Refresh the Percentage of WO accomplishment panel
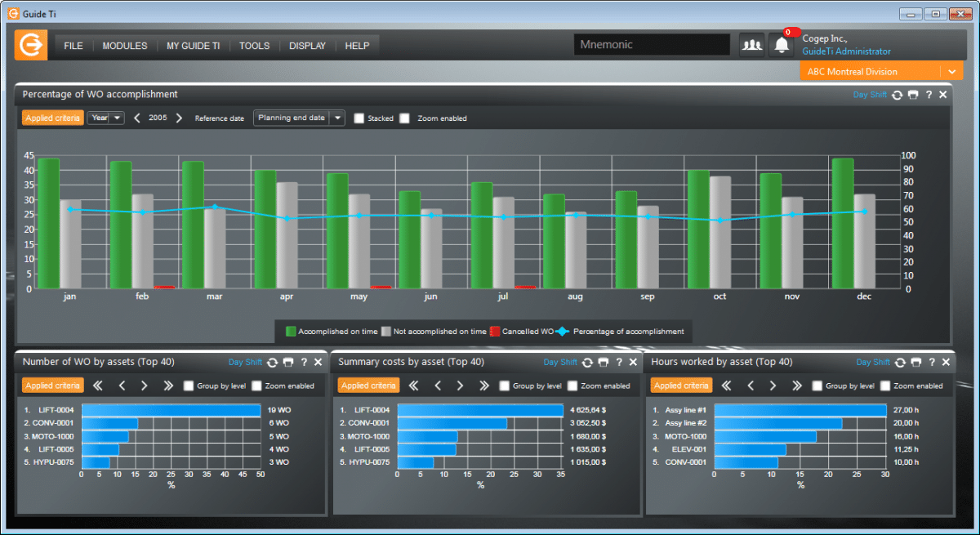This screenshot has height=535, width=980. [x=897, y=95]
